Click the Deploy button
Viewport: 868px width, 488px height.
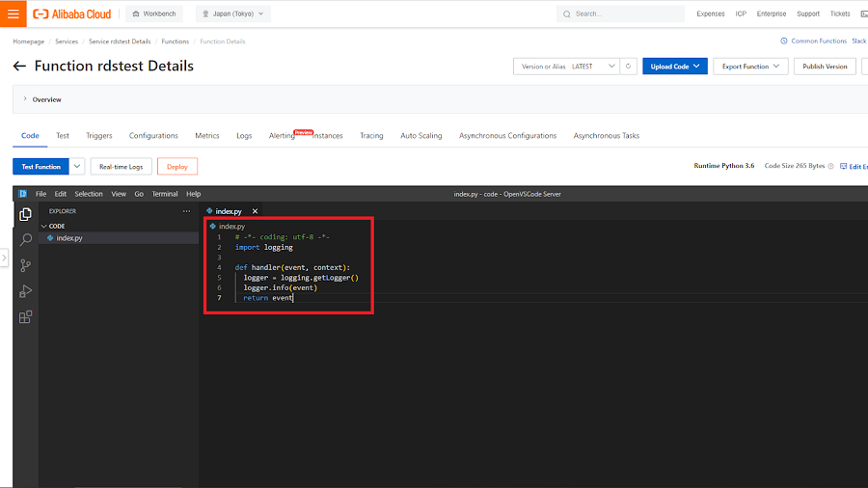(x=177, y=167)
